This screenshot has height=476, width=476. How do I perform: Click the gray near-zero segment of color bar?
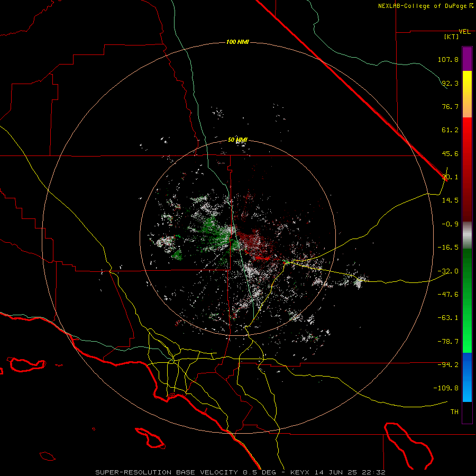point(467,235)
